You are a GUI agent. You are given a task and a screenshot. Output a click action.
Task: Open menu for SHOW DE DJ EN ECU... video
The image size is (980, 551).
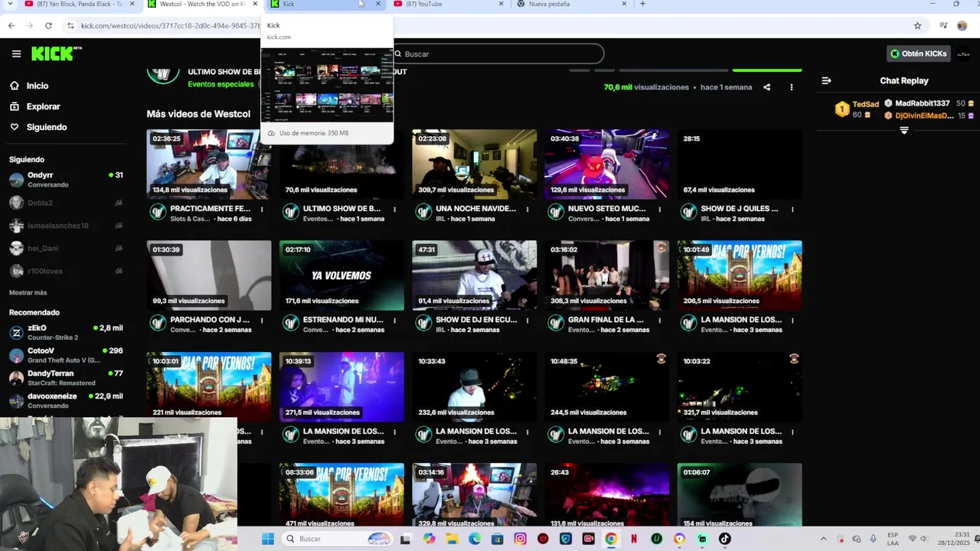click(528, 320)
